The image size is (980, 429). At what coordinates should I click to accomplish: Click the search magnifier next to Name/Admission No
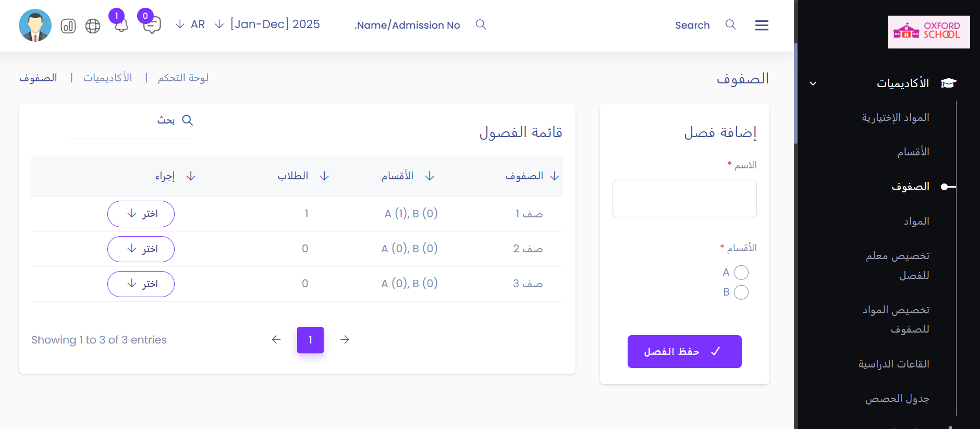coord(481,24)
